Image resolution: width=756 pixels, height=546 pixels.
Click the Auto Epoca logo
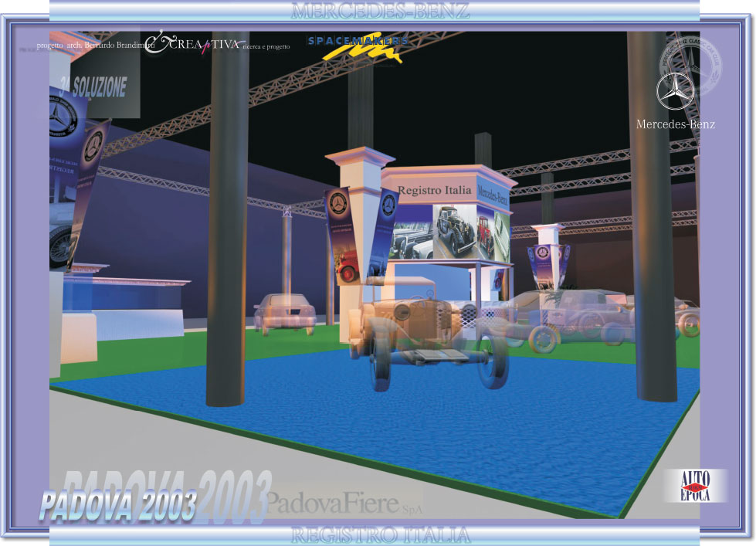695,486
